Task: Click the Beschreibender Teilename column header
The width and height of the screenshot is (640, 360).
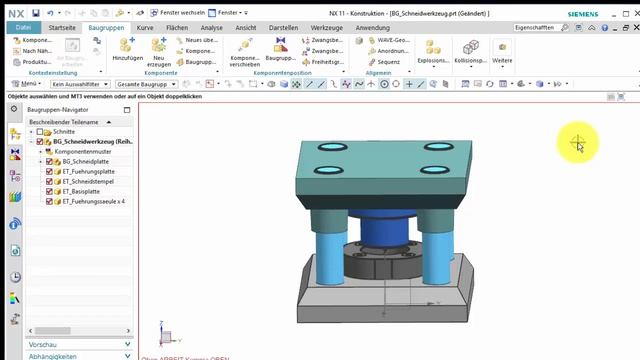Action: [80, 122]
